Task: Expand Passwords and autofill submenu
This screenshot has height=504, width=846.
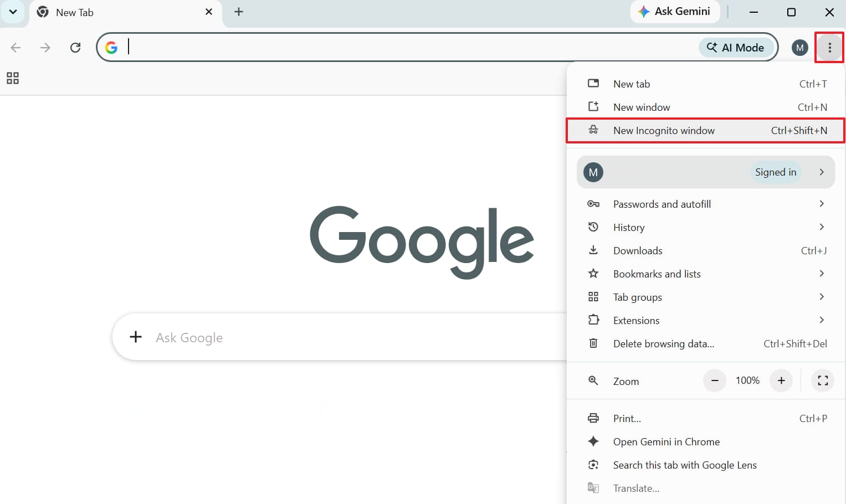Action: pyautogui.click(x=705, y=204)
